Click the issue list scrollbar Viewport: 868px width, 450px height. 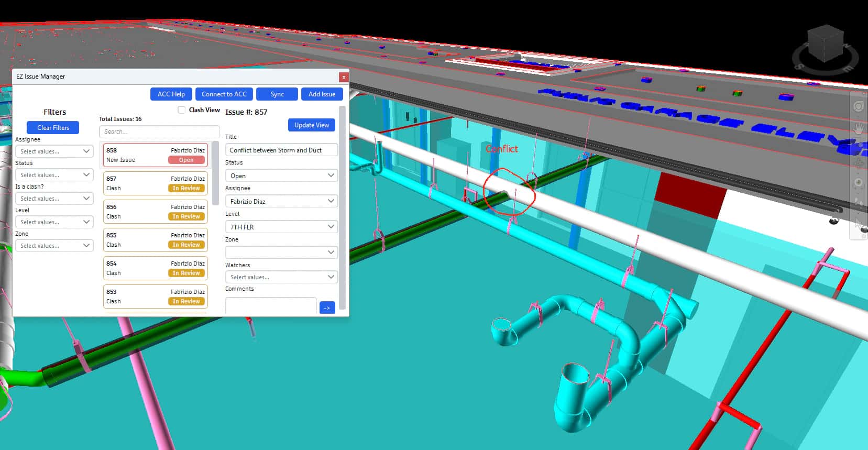215,173
